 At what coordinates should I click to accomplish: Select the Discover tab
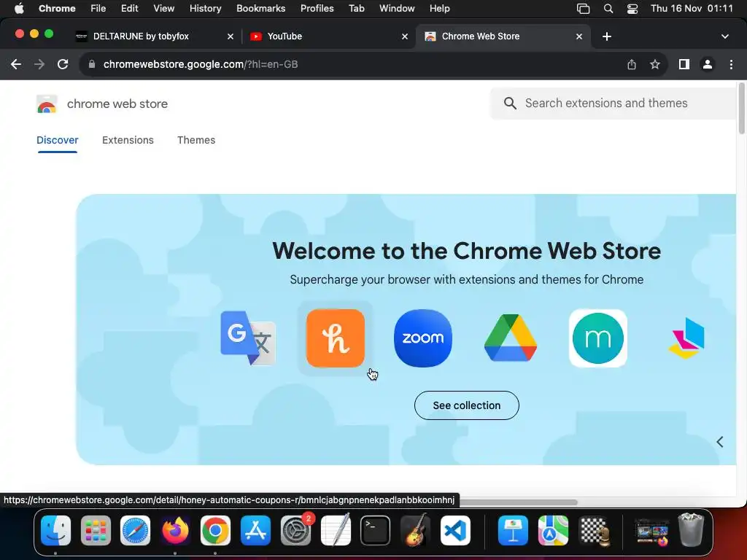(57, 140)
